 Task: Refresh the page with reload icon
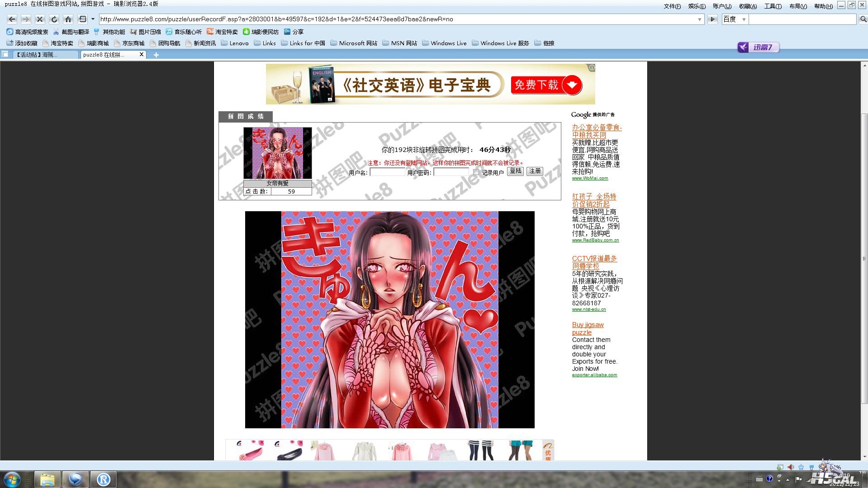(54, 19)
